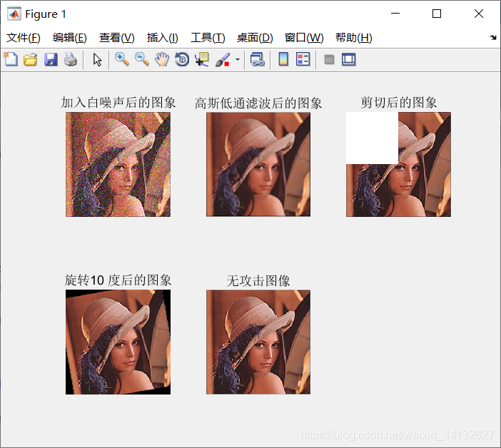
Task: Open the 帮助(H) menu
Action: 354,38
